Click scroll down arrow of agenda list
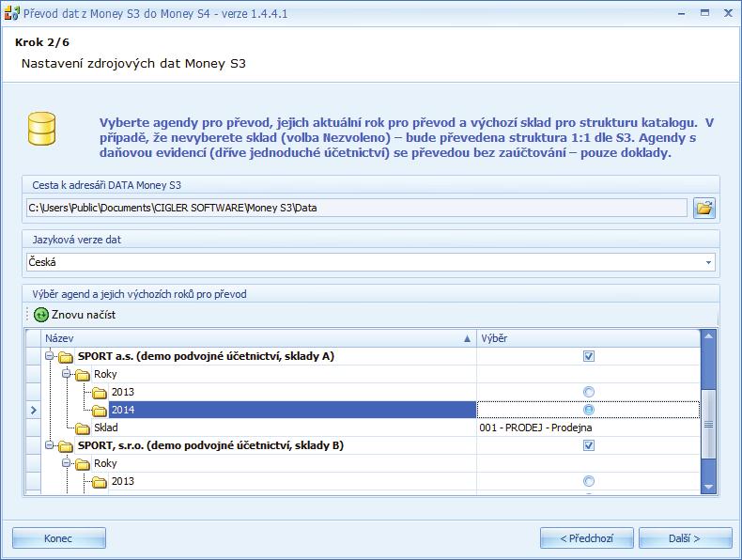 pos(708,487)
